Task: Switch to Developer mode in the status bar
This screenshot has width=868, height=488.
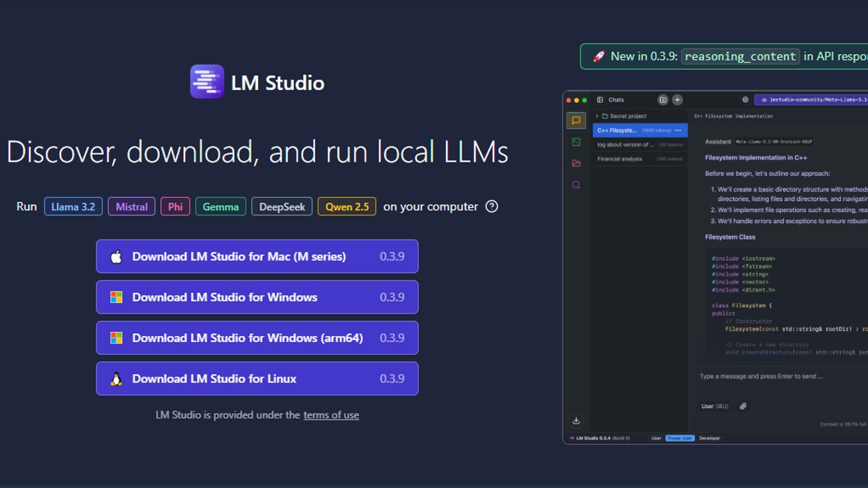Action: [x=709, y=438]
